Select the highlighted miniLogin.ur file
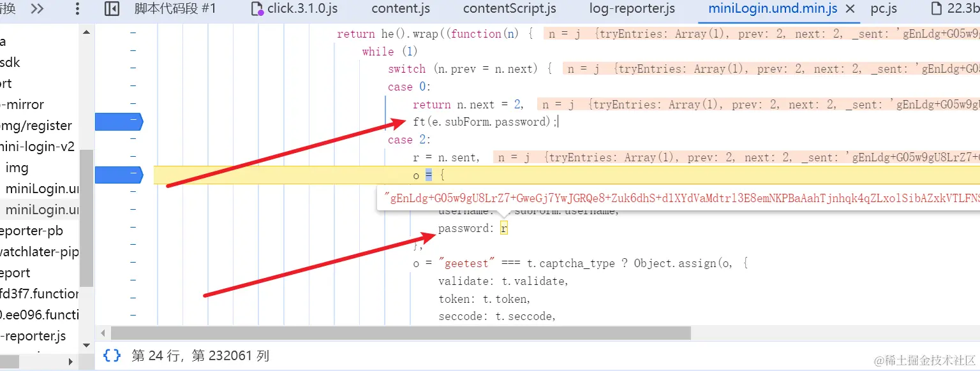 [41, 210]
